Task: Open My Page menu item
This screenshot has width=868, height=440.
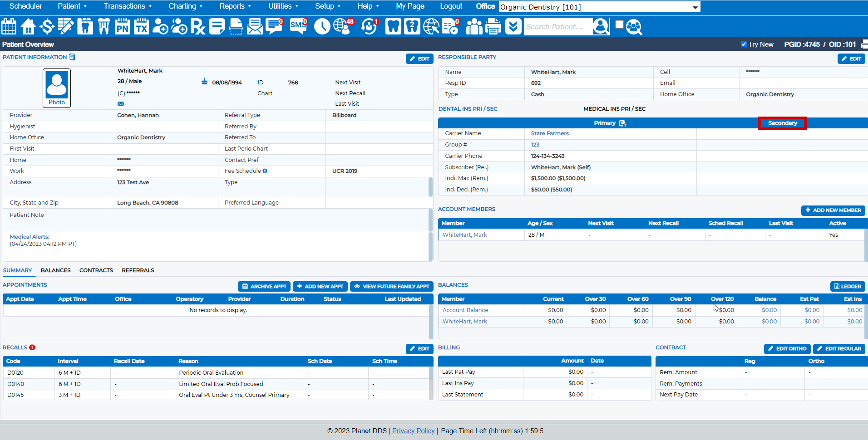Action: [x=410, y=6]
